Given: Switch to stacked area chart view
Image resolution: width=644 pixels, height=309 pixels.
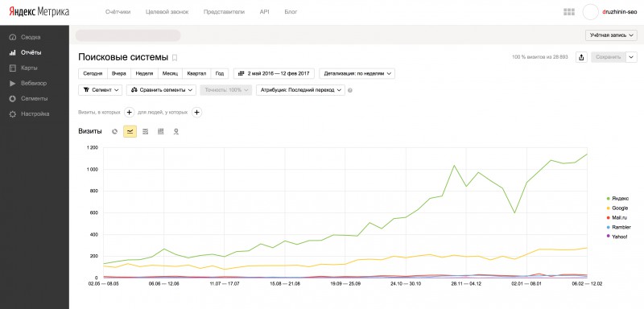Looking at the screenshot, I should pyautogui.click(x=145, y=131).
